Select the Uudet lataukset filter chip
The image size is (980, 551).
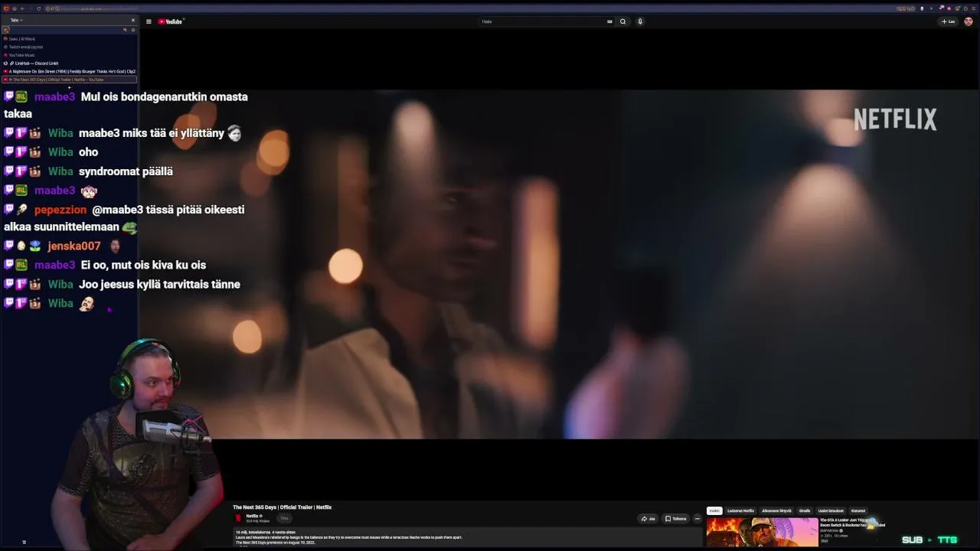click(831, 510)
